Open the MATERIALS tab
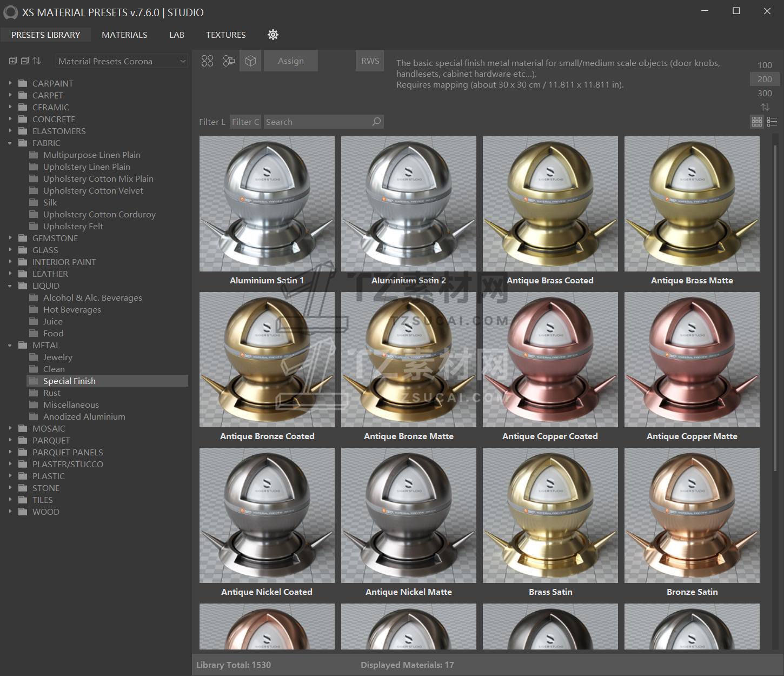784x676 pixels. click(124, 35)
